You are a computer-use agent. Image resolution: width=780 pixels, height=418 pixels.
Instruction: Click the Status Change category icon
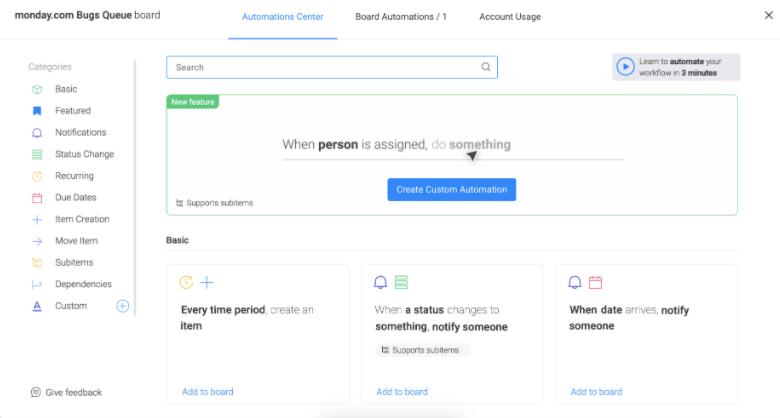coord(37,154)
